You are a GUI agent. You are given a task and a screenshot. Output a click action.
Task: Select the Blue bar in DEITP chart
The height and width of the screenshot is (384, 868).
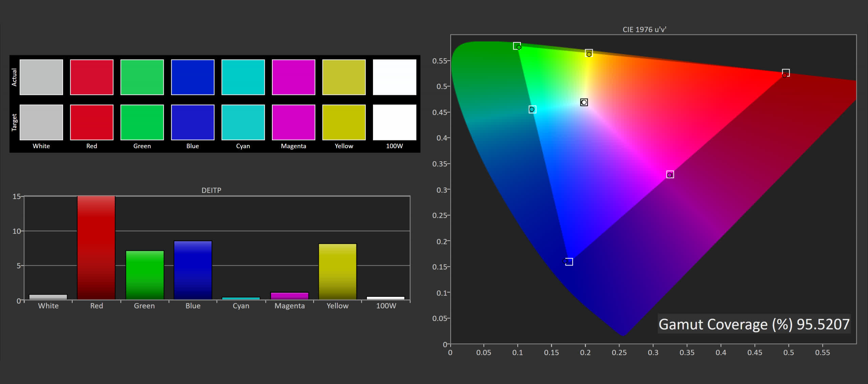click(x=193, y=270)
